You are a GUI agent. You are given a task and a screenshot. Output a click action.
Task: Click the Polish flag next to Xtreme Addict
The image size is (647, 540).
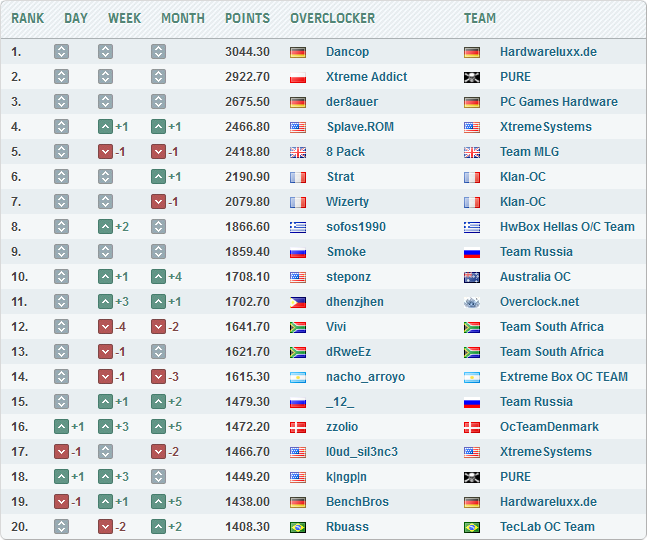coord(298,77)
